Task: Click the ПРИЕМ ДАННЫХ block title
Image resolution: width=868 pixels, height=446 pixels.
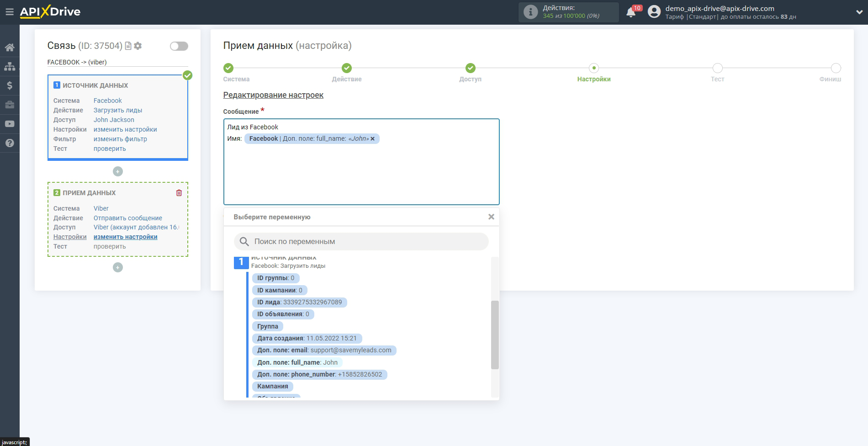Action: point(89,193)
